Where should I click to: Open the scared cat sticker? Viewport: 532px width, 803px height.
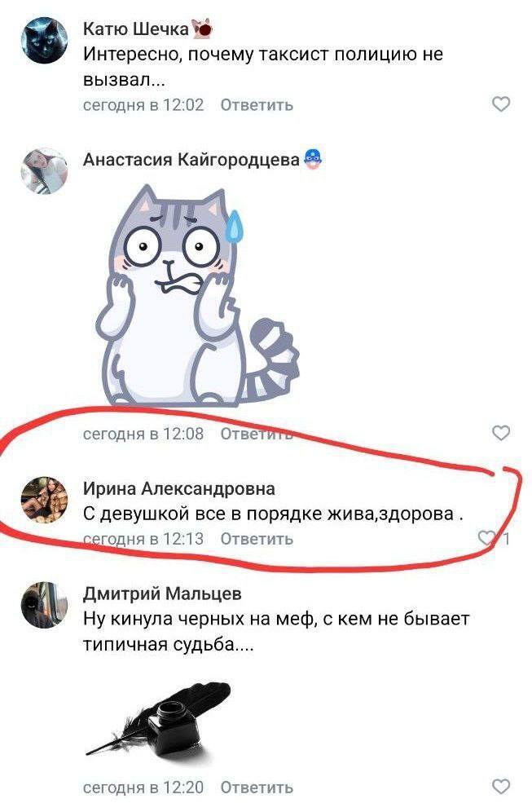[x=197, y=296]
